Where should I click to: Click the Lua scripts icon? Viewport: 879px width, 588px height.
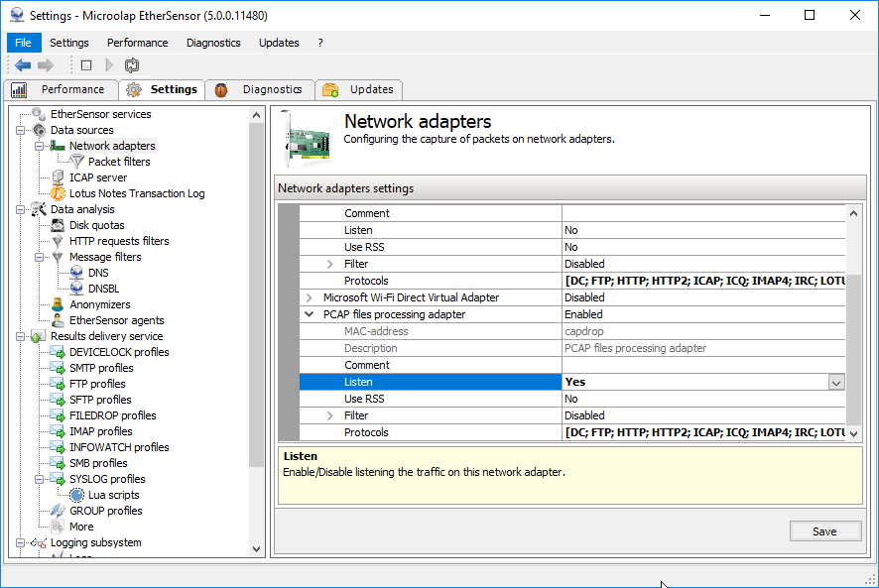[x=76, y=495]
